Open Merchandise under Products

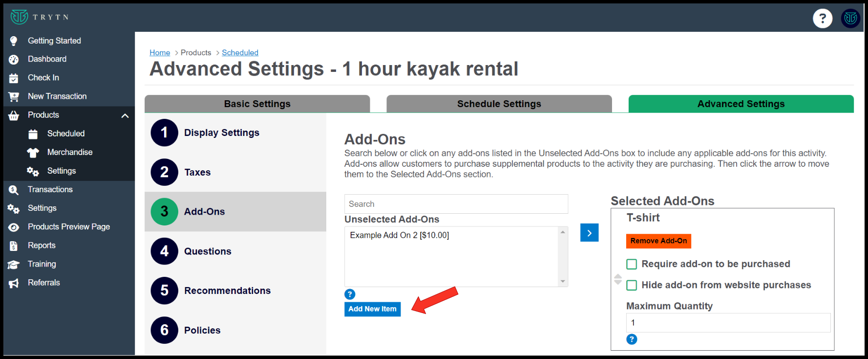[69, 153]
